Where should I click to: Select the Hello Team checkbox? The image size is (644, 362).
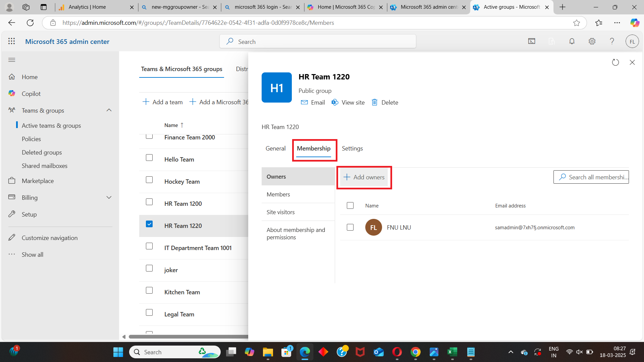(x=149, y=158)
